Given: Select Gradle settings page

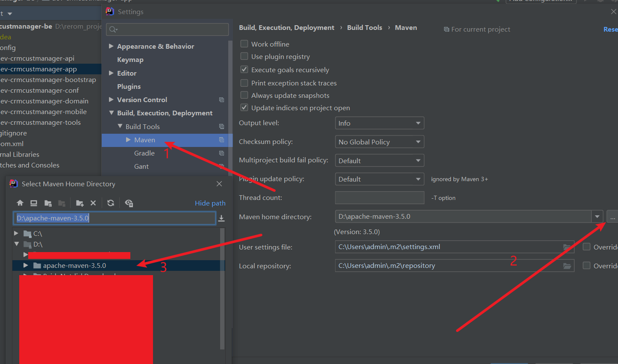Looking at the screenshot, I should pos(144,153).
